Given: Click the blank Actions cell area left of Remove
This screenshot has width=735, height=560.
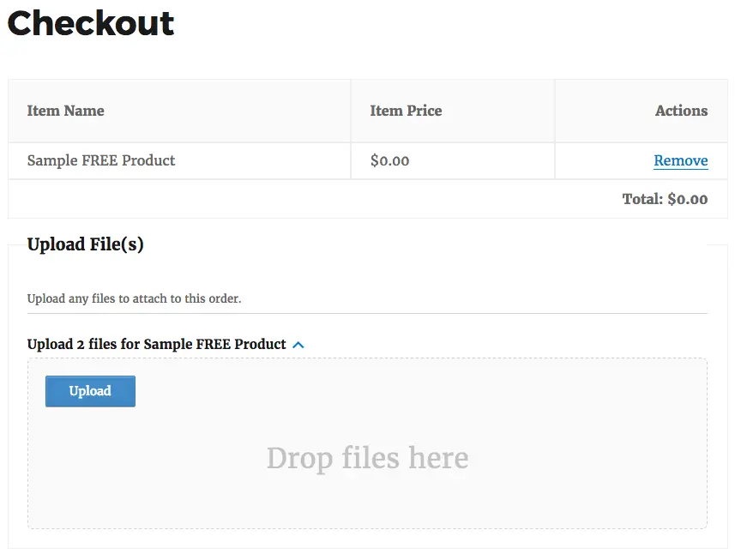Looking at the screenshot, I should [600, 160].
